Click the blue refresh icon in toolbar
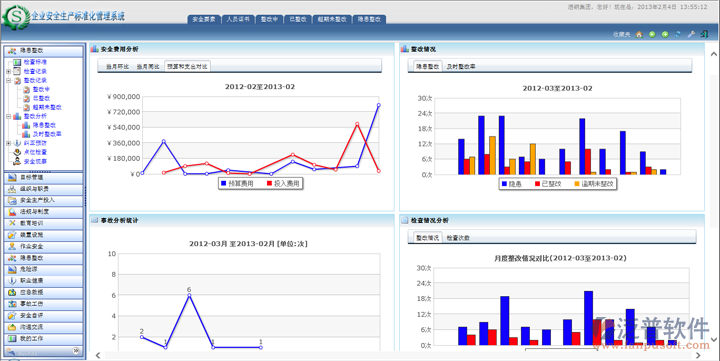This screenshot has height=361, width=720. point(678,34)
